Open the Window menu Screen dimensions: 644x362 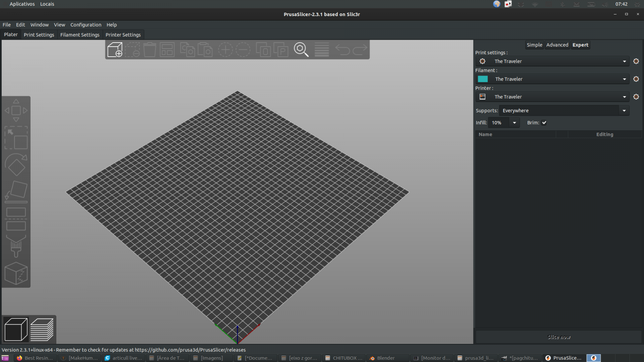point(39,25)
